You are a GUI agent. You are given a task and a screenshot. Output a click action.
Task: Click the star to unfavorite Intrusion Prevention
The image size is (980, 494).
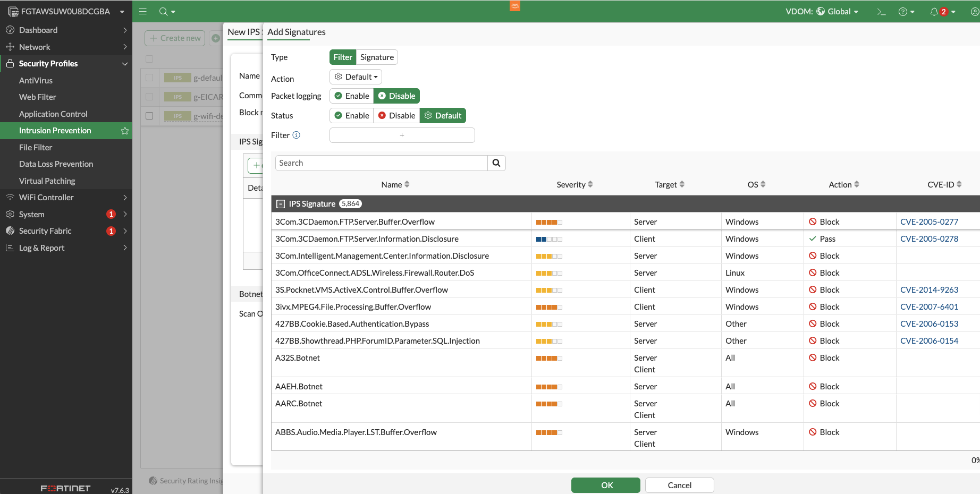coord(124,130)
